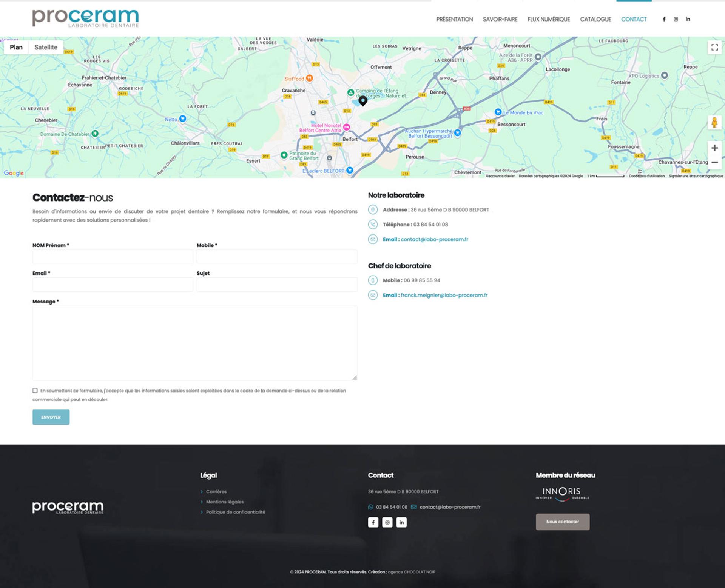Switch map to Satellite view
The image size is (725, 588).
46,47
